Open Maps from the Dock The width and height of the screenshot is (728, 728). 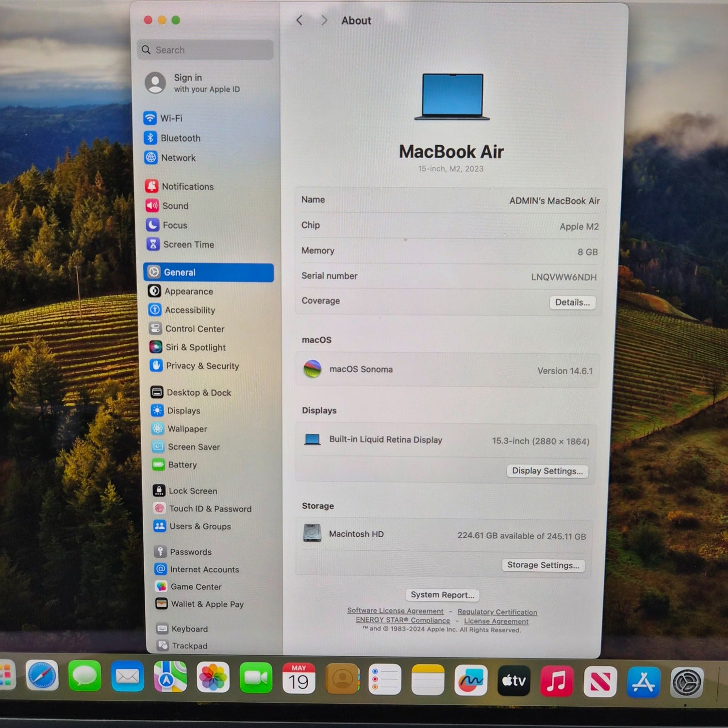point(170,677)
